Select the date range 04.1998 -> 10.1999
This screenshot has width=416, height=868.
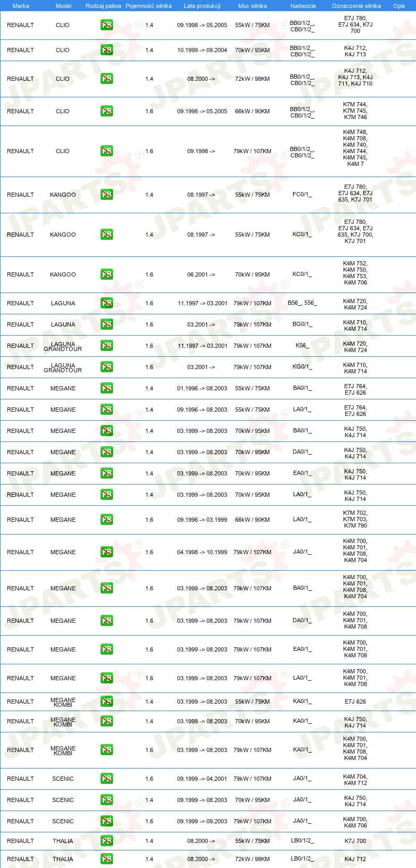pos(202,552)
